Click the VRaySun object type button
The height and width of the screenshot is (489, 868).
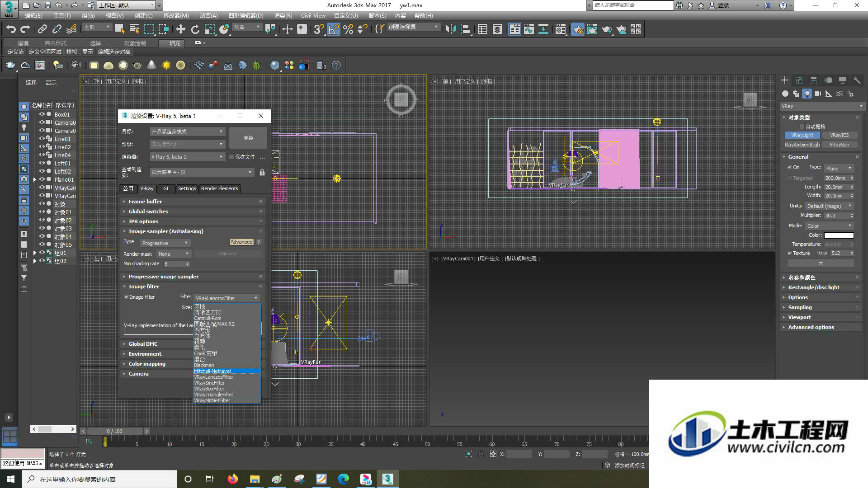point(839,145)
